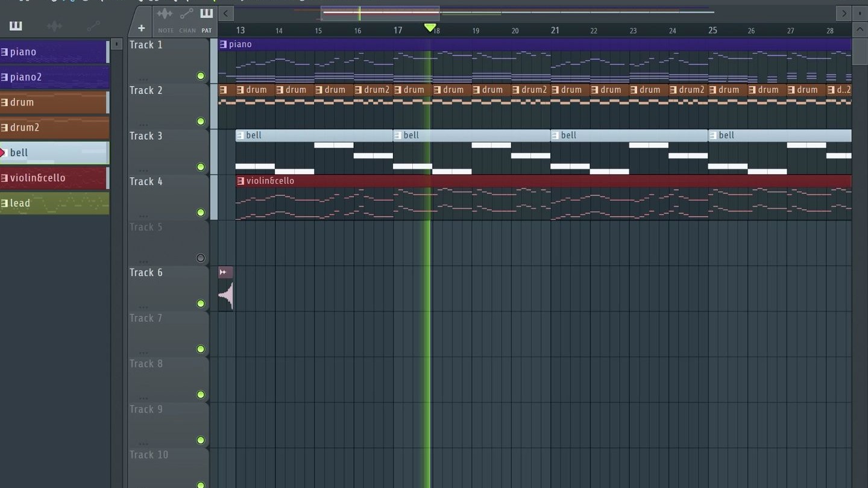Click the piano keys icon in picker panel
The width and height of the screenshot is (868, 488).
16,25
